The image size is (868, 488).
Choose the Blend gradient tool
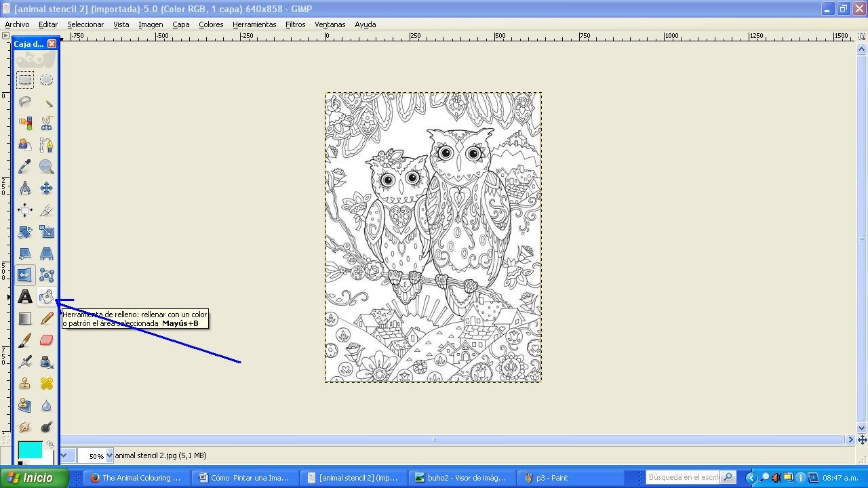click(25, 319)
